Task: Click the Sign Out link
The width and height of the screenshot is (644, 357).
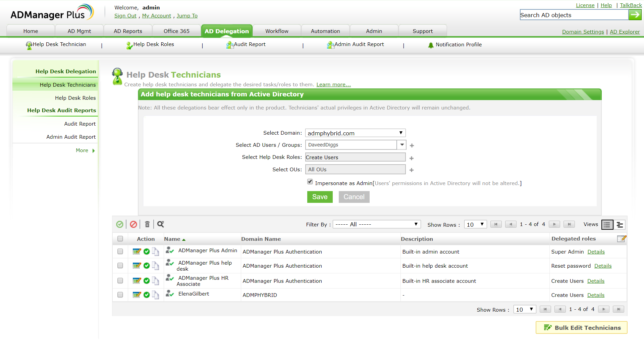Action: [x=125, y=16]
